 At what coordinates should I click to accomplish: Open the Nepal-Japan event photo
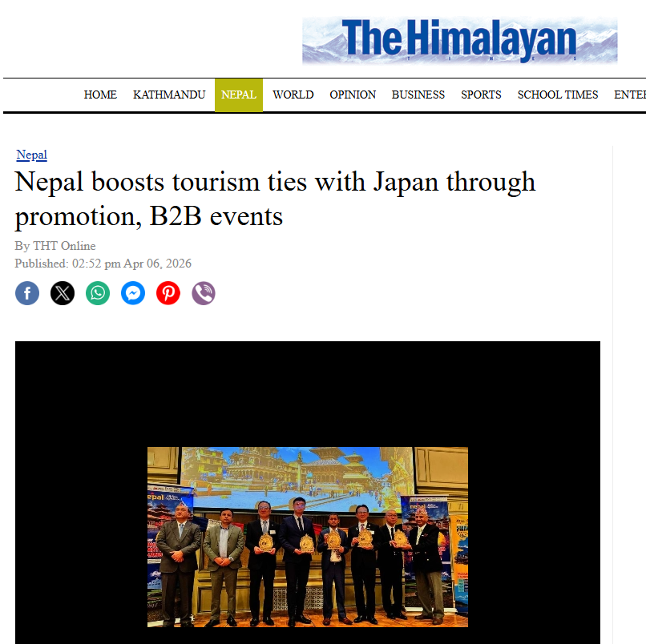308,537
